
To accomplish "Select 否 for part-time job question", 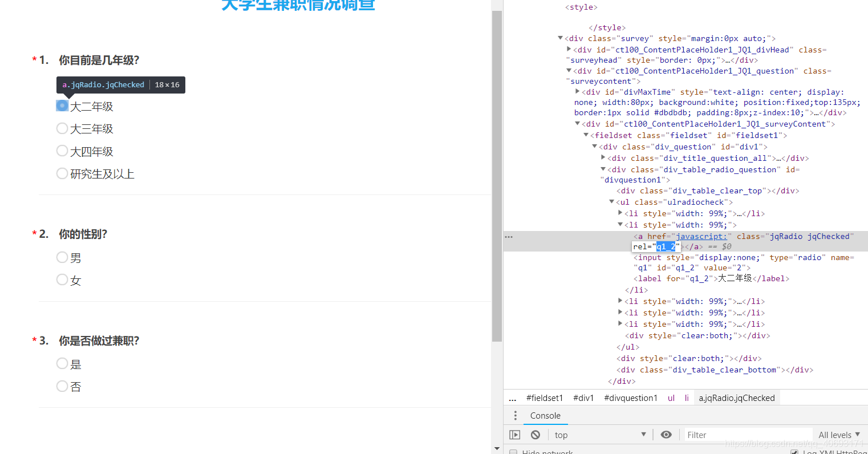I will tap(62, 386).
